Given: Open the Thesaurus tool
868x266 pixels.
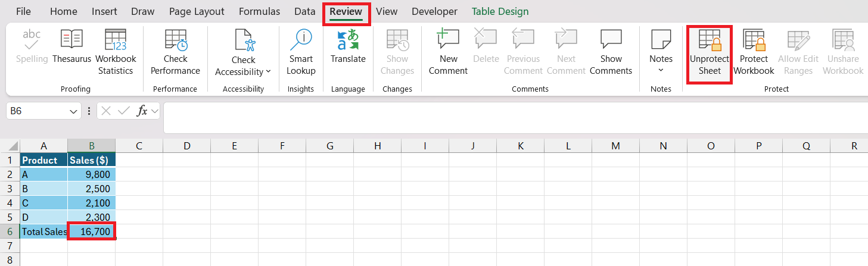Looking at the screenshot, I should point(71,46).
